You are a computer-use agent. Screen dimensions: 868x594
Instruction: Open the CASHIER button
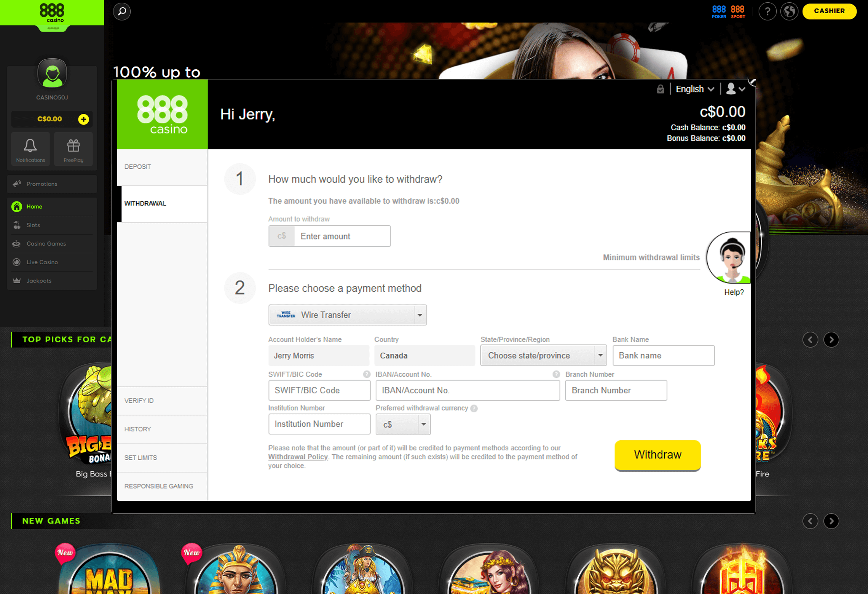(829, 11)
